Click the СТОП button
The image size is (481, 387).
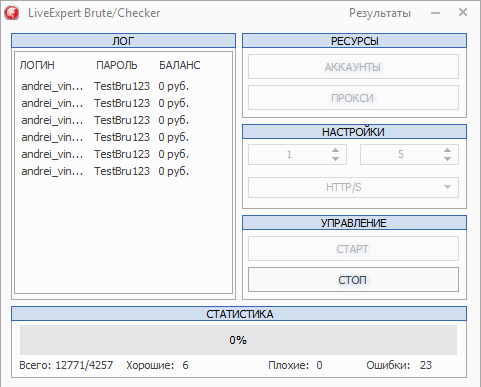353,280
